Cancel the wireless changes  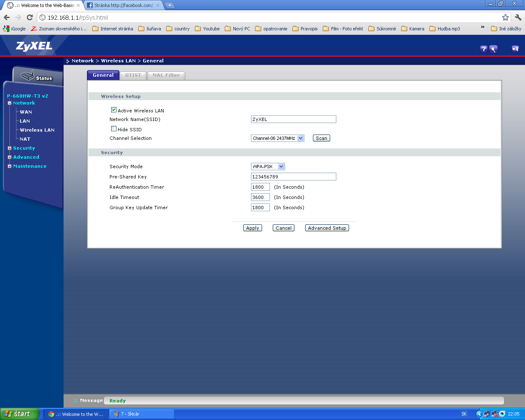283,228
